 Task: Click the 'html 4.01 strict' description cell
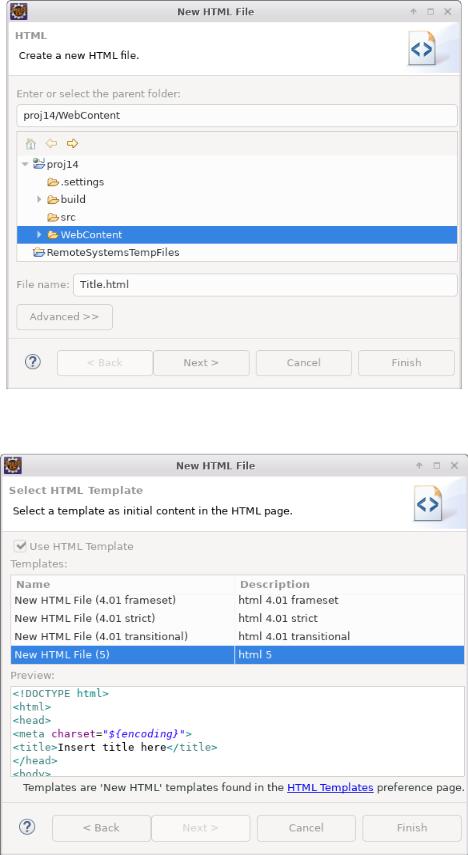pyautogui.click(x=278, y=618)
